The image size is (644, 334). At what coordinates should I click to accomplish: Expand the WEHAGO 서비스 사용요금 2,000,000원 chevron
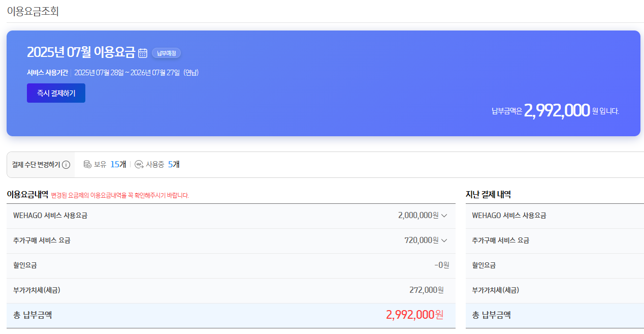[x=444, y=216]
